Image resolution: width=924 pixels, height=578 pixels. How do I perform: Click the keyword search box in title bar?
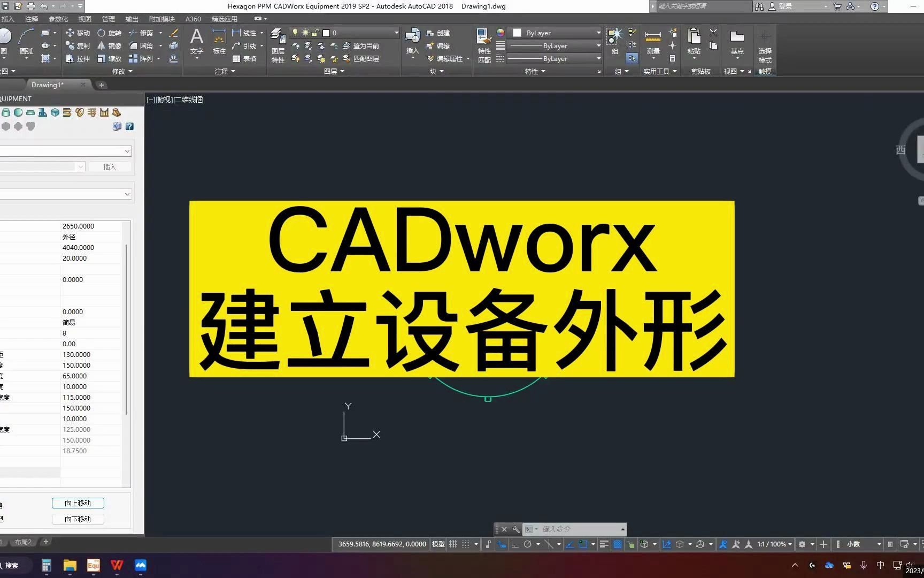point(704,6)
